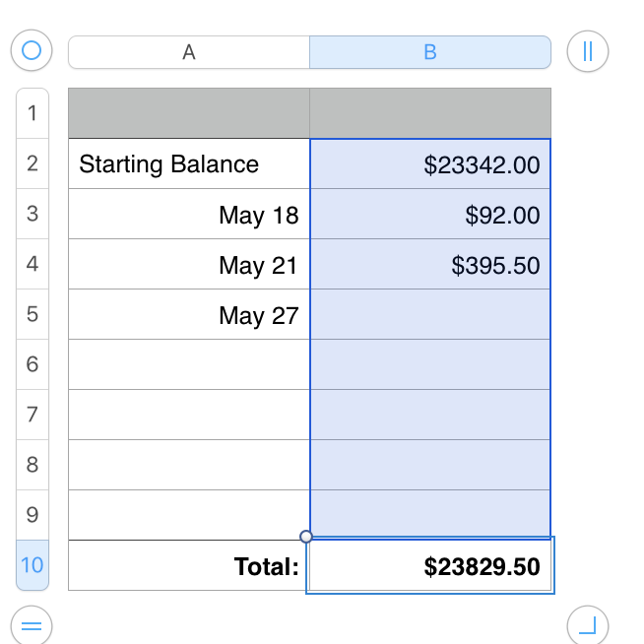Select row 1 header
This screenshot has height=644, width=644.
[x=32, y=113]
